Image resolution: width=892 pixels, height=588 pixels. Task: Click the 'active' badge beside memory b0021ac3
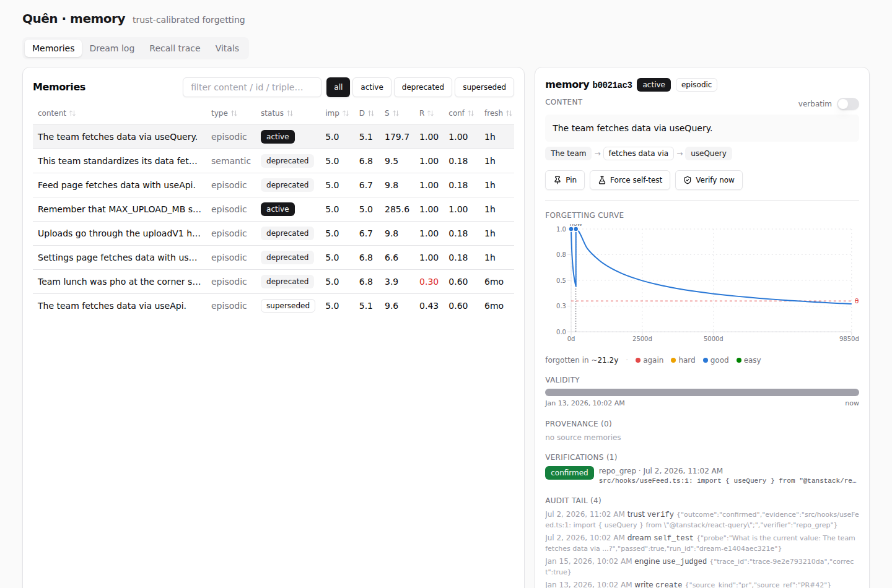point(654,85)
